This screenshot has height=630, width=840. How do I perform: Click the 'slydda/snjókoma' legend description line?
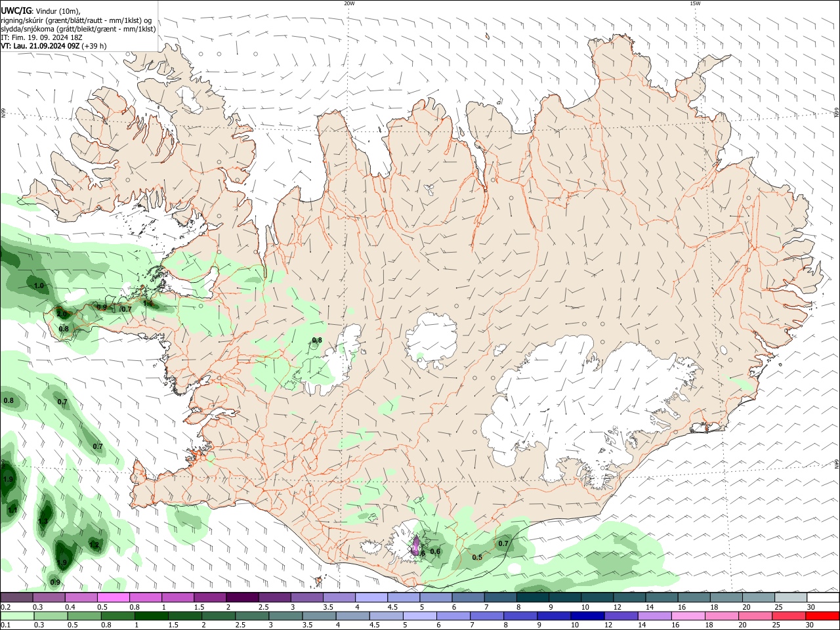pyautogui.click(x=78, y=29)
